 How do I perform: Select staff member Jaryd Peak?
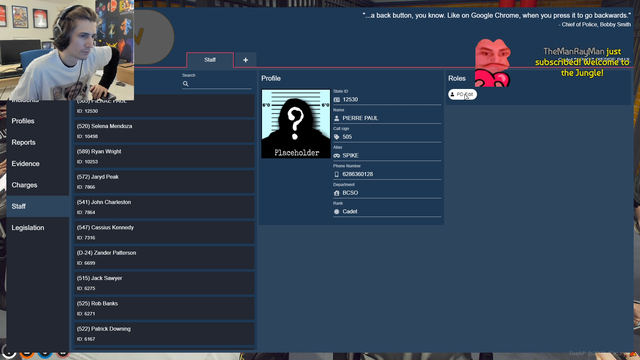[164, 182]
